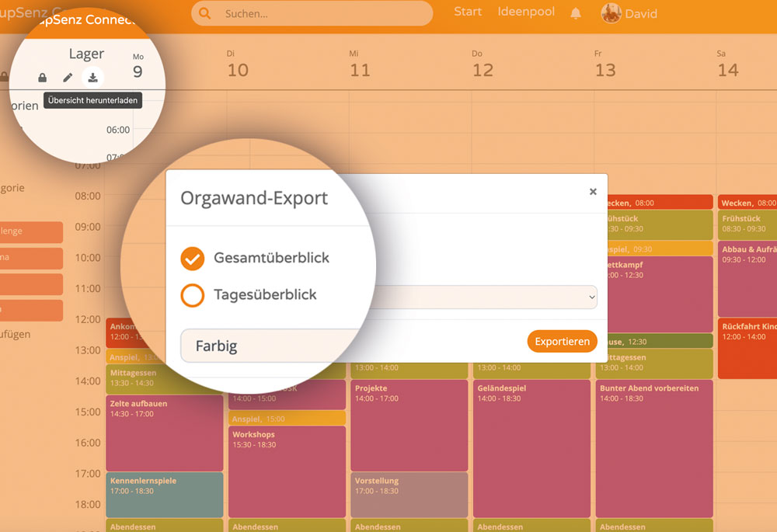Select the Tagesüberblick option
The image size is (777, 532).
pos(192,295)
